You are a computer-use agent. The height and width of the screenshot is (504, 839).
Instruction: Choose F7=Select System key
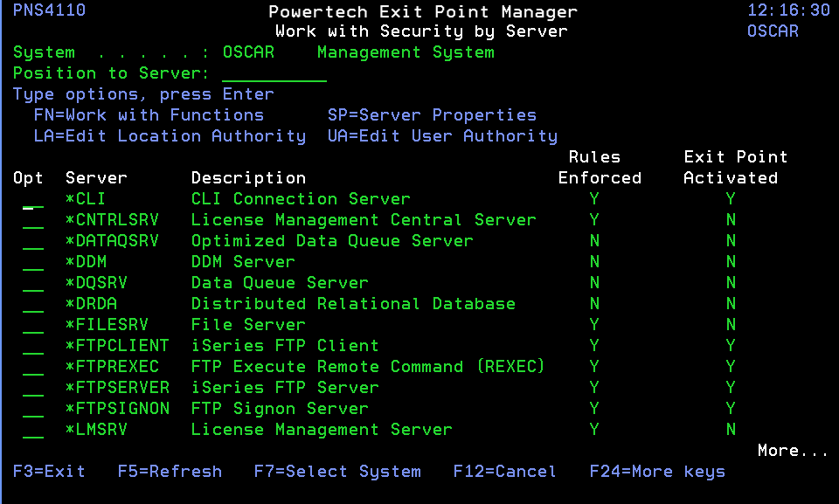pos(337,472)
